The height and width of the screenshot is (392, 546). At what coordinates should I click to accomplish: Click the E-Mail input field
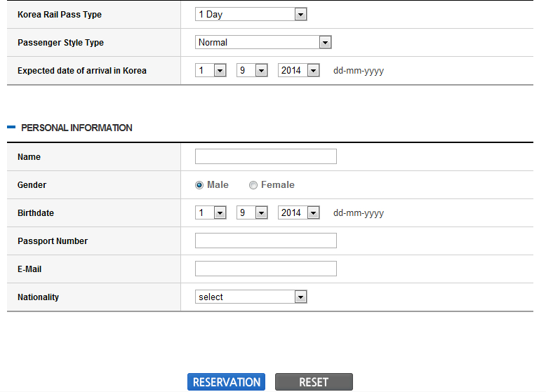pyautogui.click(x=265, y=269)
